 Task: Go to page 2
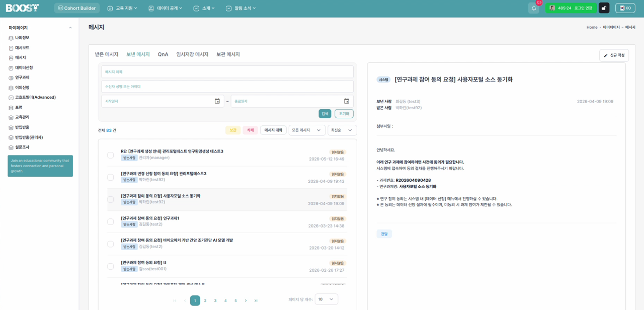click(x=205, y=300)
